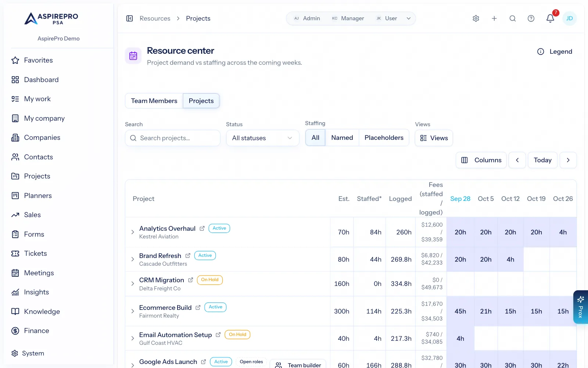Image resolution: width=588 pixels, height=368 pixels.
Task: Expand the Analytics Overhaul row
Action: (133, 232)
